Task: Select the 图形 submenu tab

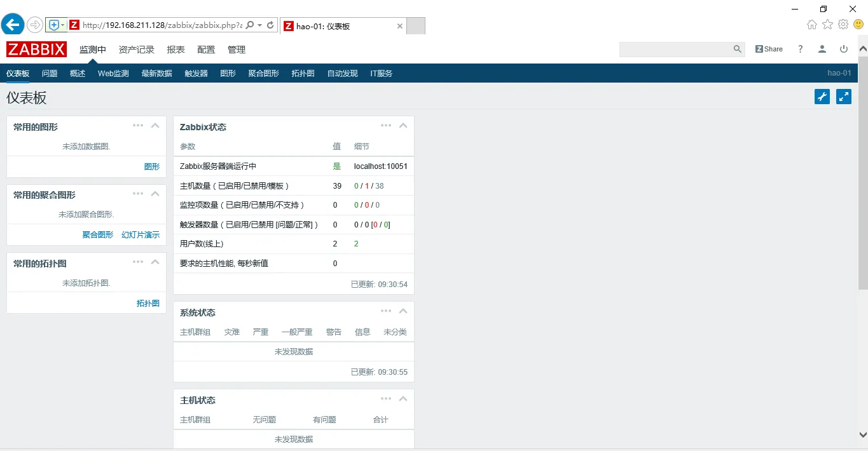Action: tap(228, 74)
